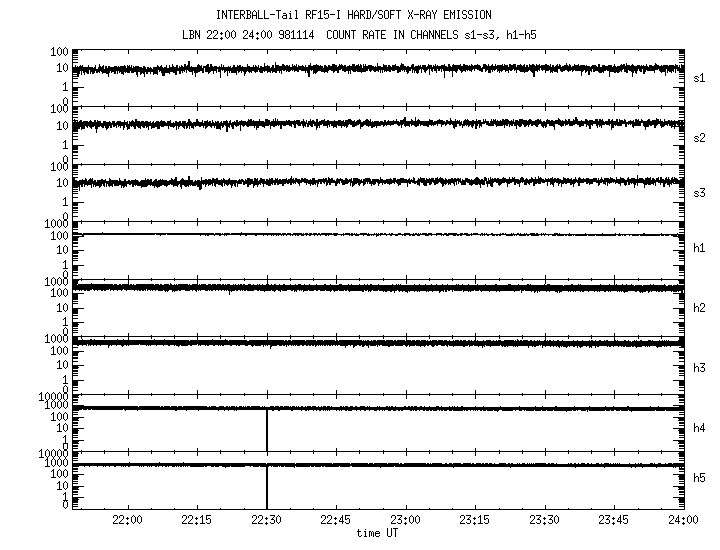This screenshot has height=550, width=720.
Task: Select the h1 channel label
Action: point(700,249)
